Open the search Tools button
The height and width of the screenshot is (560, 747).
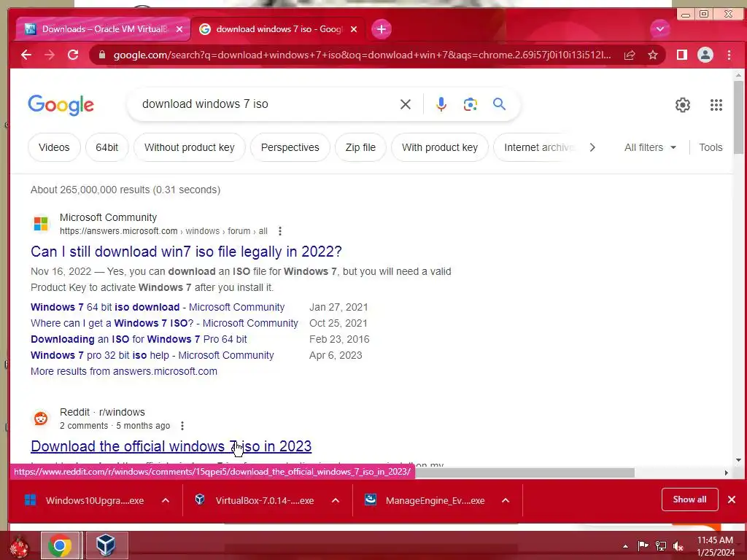click(x=711, y=147)
